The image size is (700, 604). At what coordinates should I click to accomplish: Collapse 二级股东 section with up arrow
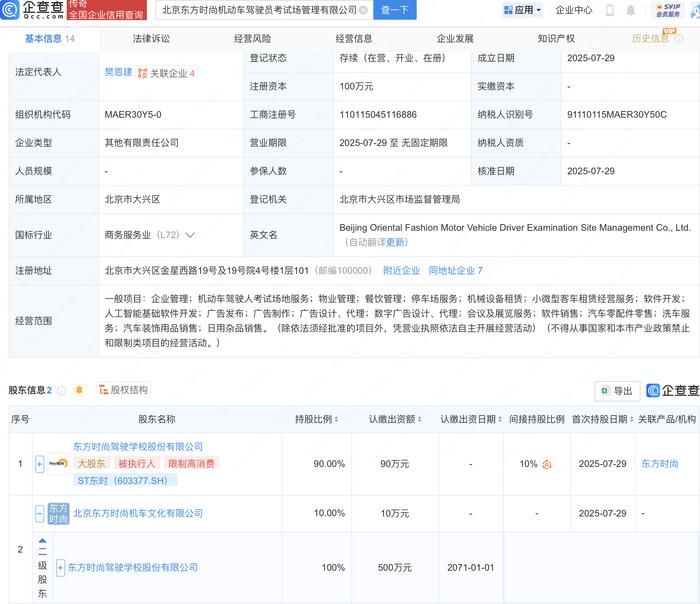click(x=42, y=541)
